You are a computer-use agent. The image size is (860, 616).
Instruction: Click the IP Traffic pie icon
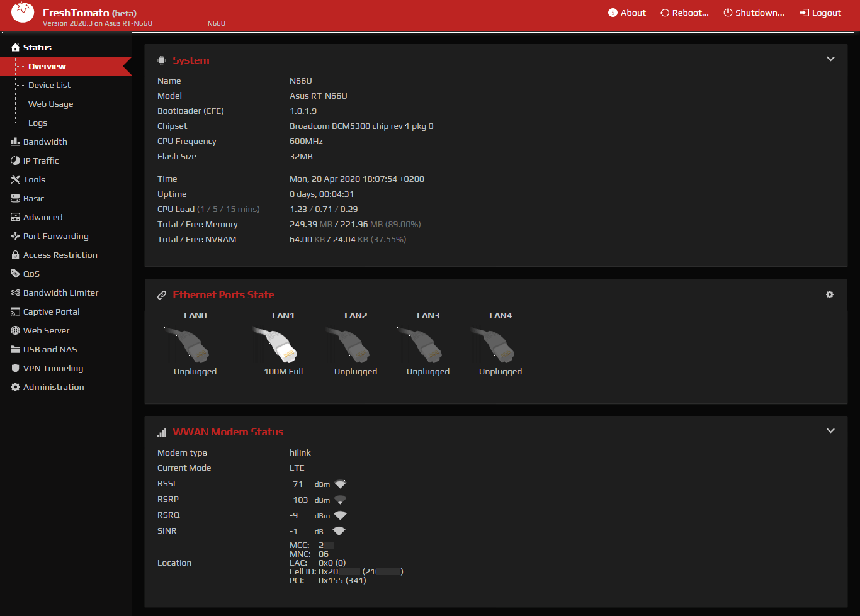pyautogui.click(x=16, y=160)
